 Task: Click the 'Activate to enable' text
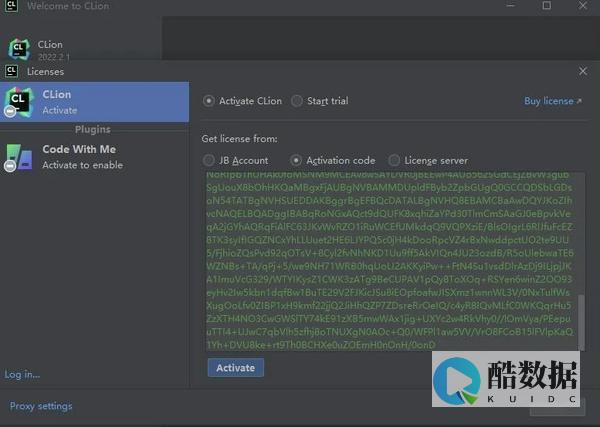[x=83, y=165]
